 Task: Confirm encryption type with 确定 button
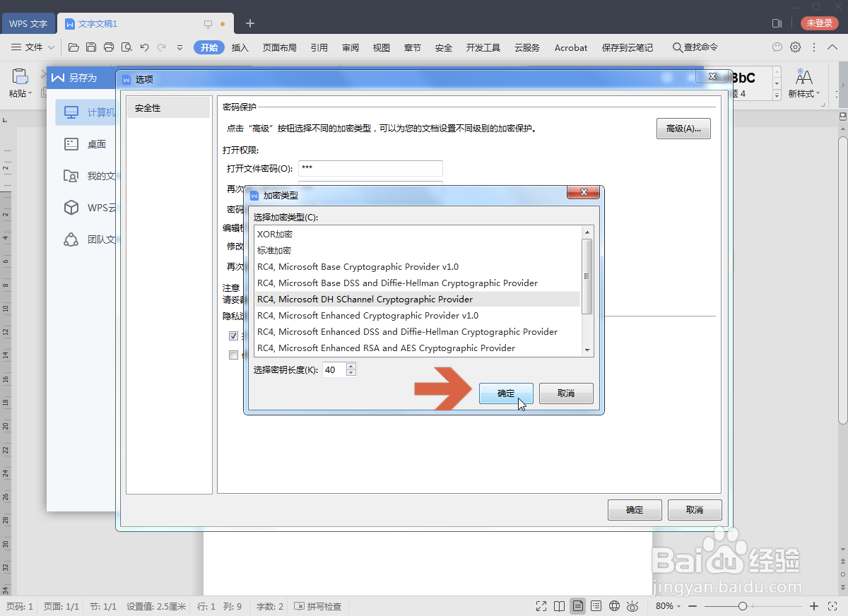click(506, 393)
